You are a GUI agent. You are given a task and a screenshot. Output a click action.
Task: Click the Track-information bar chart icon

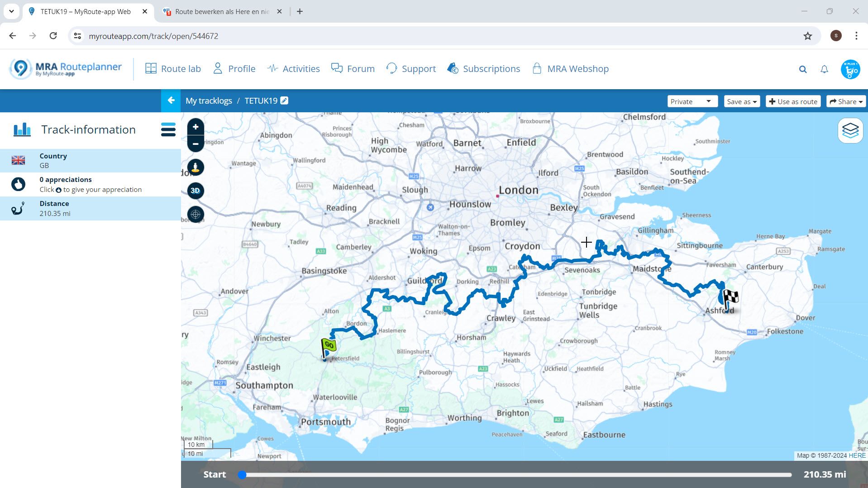pos(22,129)
